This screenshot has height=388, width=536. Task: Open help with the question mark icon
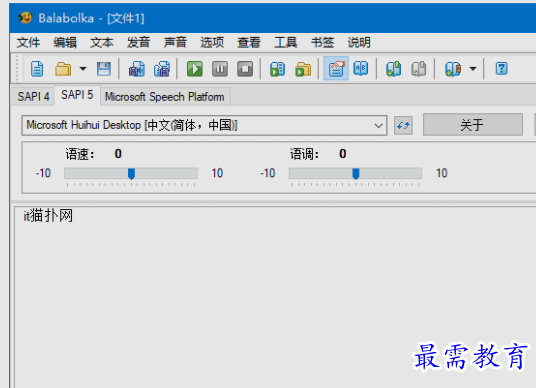pos(501,68)
